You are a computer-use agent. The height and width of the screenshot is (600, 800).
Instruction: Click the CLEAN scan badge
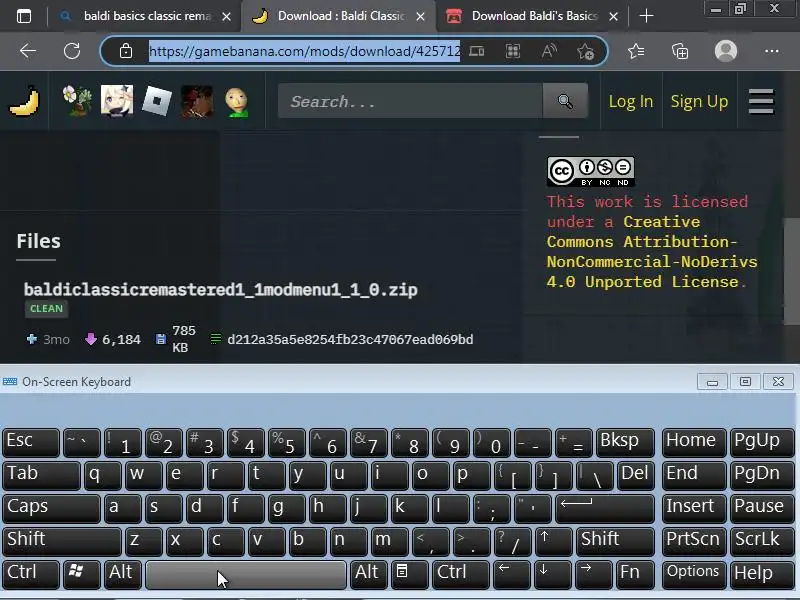point(46,309)
